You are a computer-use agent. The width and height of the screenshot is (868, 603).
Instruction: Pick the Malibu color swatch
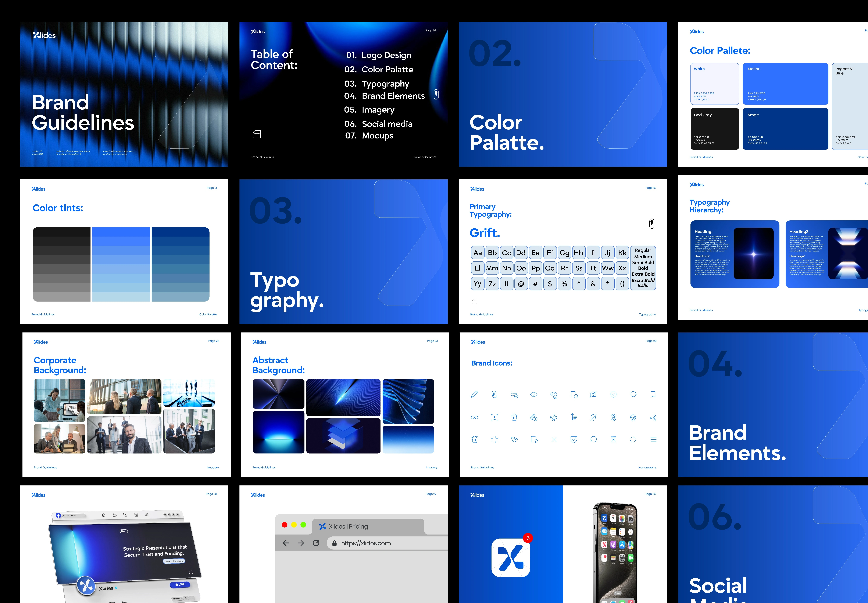point(785,84)
